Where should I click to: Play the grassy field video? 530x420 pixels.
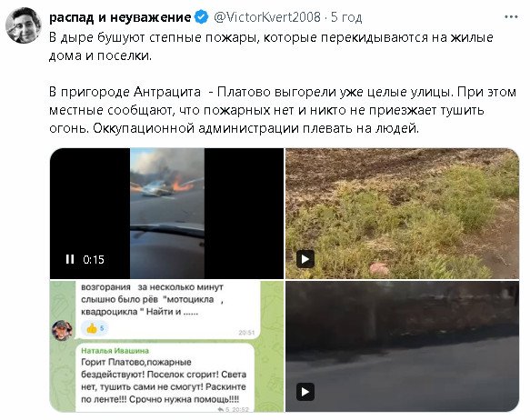(305, 259)
